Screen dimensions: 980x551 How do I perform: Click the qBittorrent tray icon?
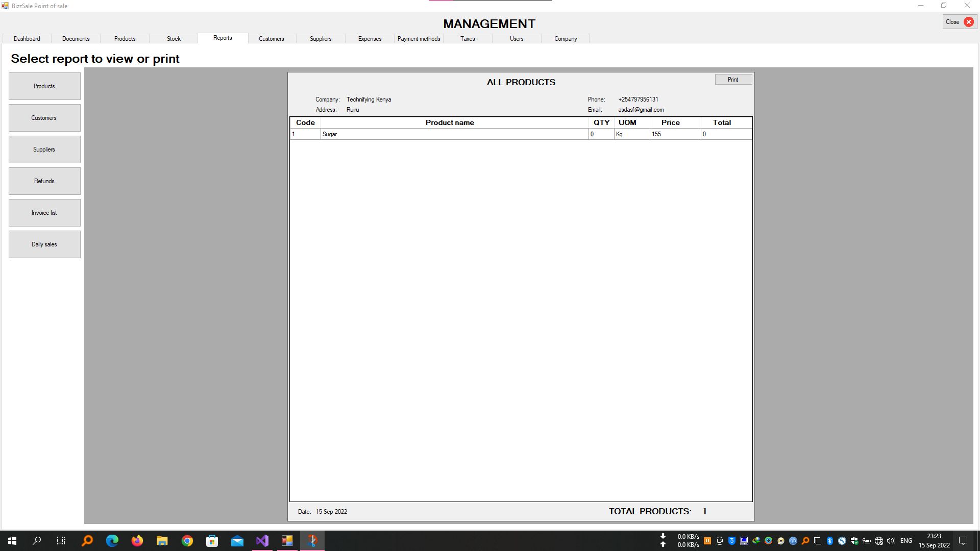tap(793, 541)
